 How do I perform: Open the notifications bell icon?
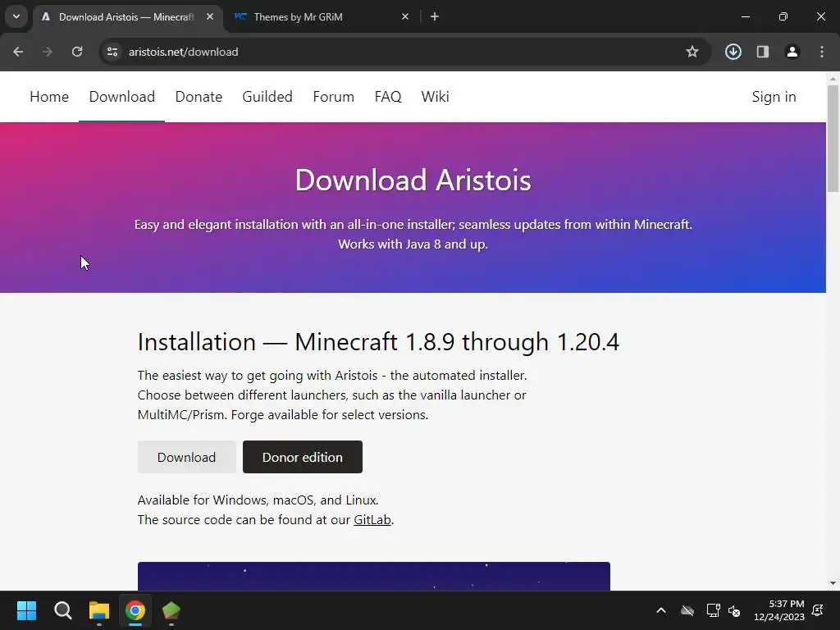pyautogui.click(x=818, y=610)
